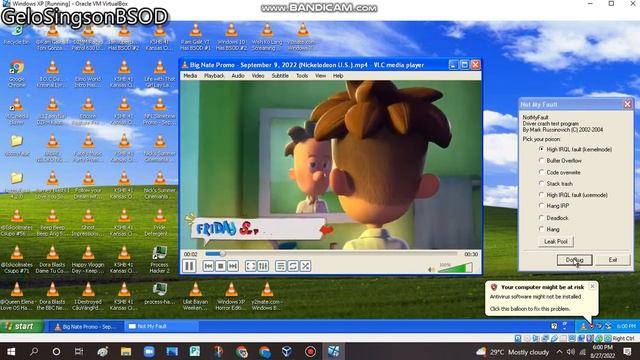The height and width of the screenshot is (360, 640).
Task: Switch to Not My Fault taskbar button
Action: [161, 327]
